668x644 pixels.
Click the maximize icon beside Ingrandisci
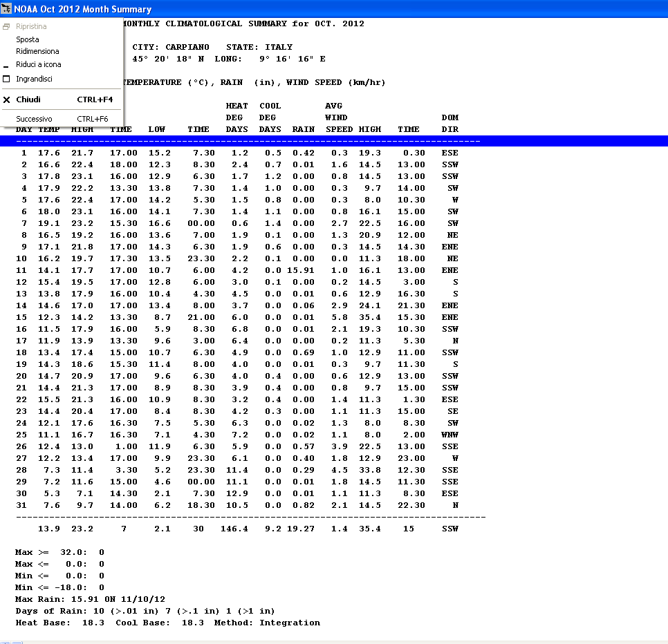6,79
